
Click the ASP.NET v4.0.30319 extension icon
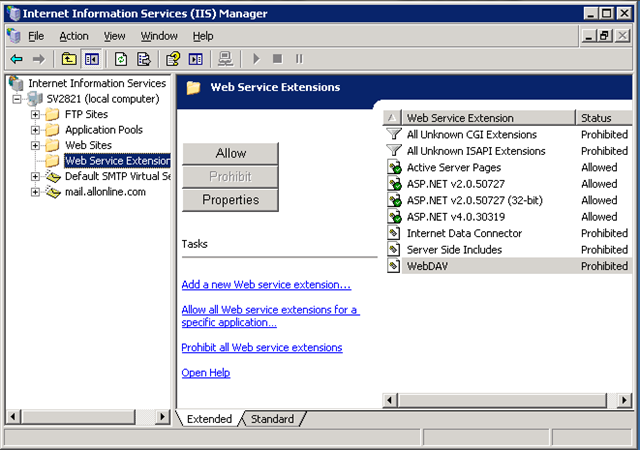click(x=394, y=217)
